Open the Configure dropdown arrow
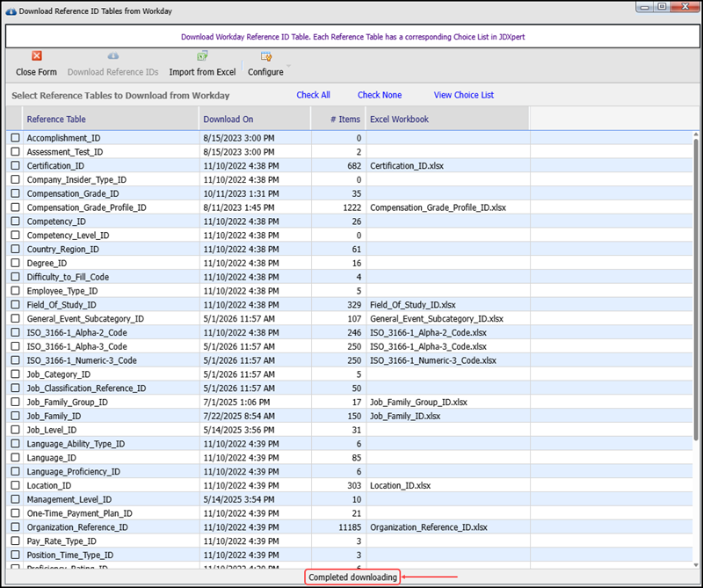The image size is (703, 588). click(289, 66)
